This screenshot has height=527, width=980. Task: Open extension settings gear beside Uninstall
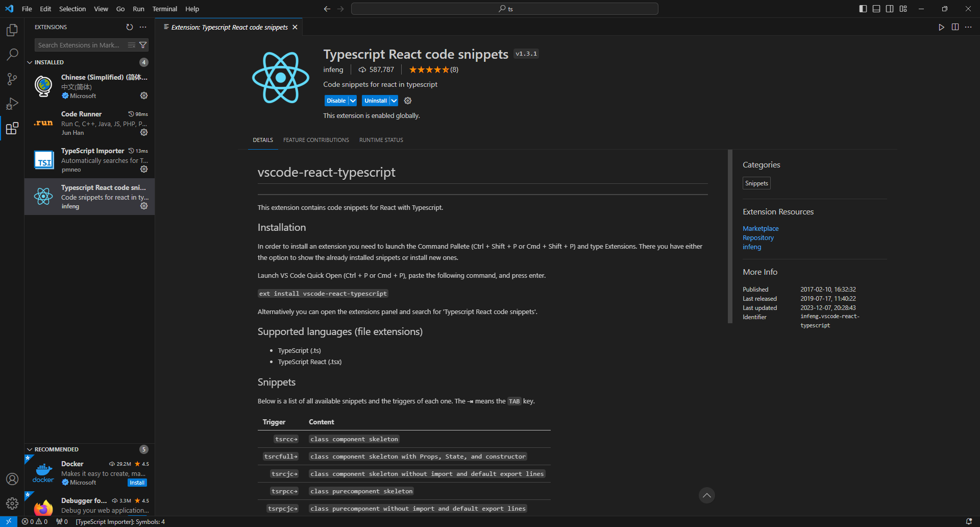(x=408, y=101)
